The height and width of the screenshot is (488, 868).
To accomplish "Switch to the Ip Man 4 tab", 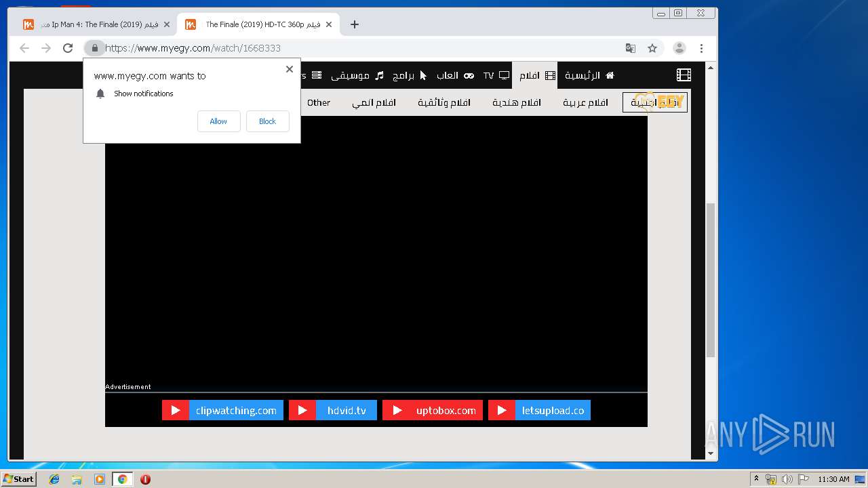I will pos(94,24).
